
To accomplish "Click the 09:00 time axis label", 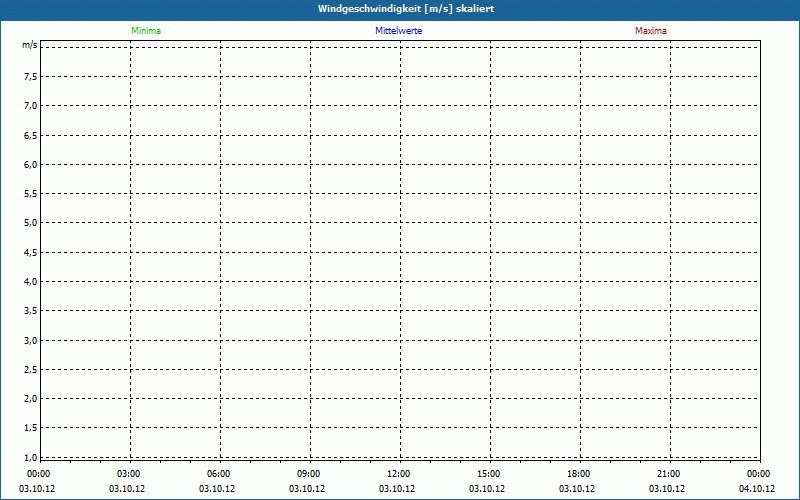I will pyautogui.click(x=308, y=474).
